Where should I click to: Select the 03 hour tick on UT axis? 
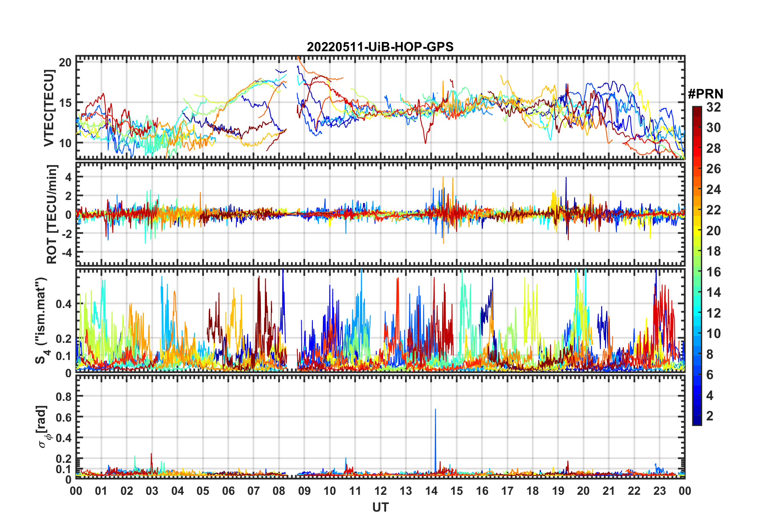click(152, 491)
